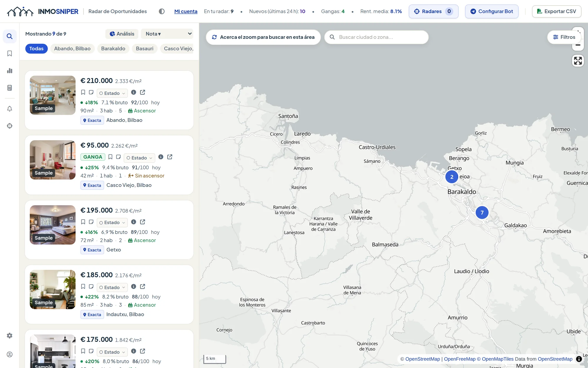Add a note to the €185.000 listing
The height and width of the screenshot is (368, 588).
click(91, 286)
